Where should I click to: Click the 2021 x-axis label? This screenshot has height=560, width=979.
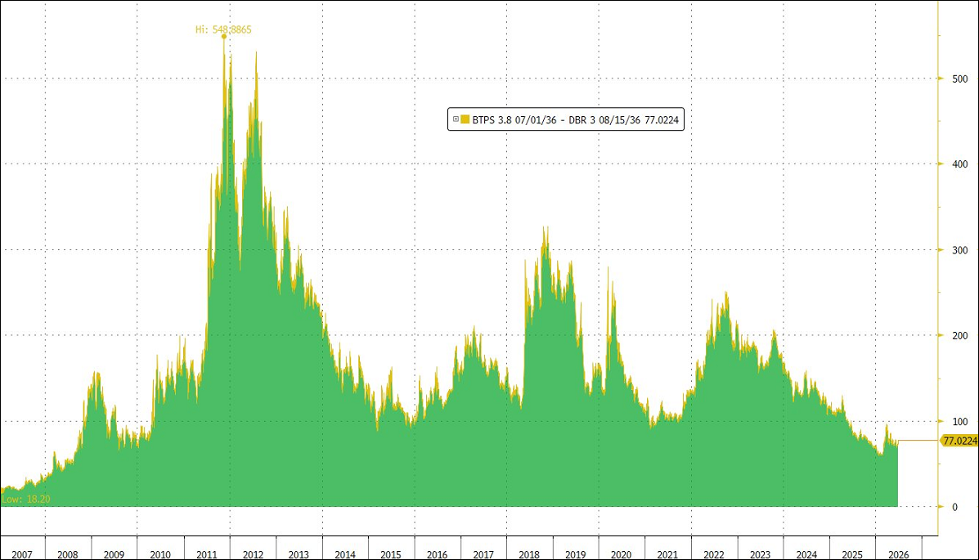click(x=667, y=554)
